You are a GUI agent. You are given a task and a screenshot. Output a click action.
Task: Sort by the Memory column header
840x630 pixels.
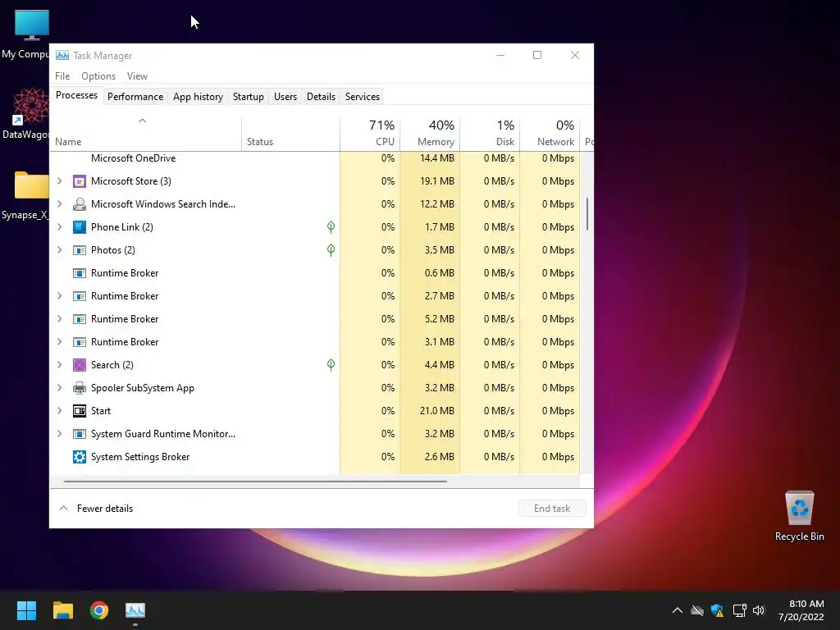pos(430,133)
